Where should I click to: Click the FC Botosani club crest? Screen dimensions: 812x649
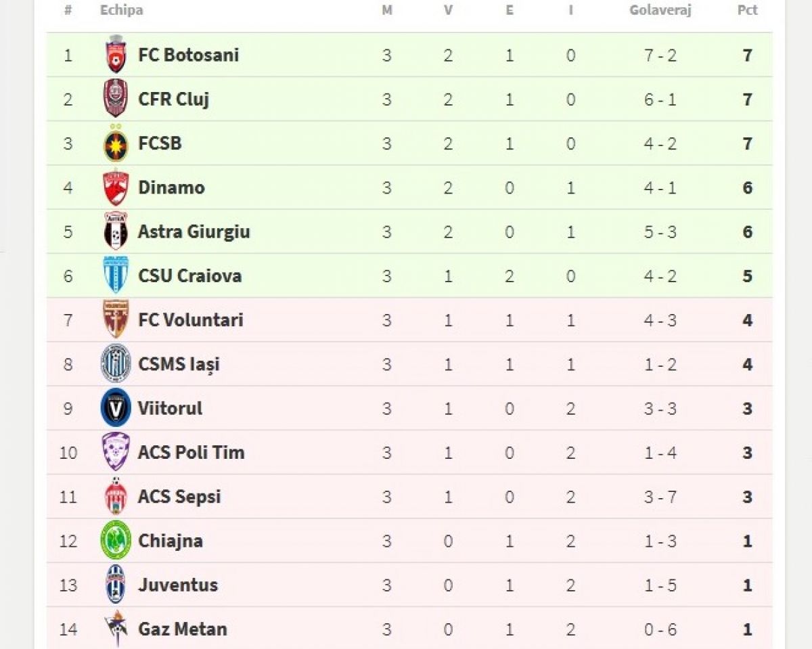click(116, 55)
